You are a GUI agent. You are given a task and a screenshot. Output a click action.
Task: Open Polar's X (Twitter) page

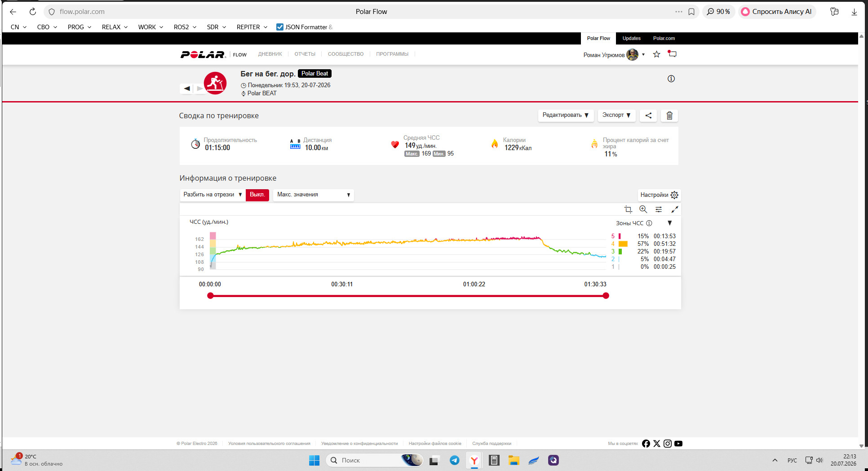(x=657, y=444)
